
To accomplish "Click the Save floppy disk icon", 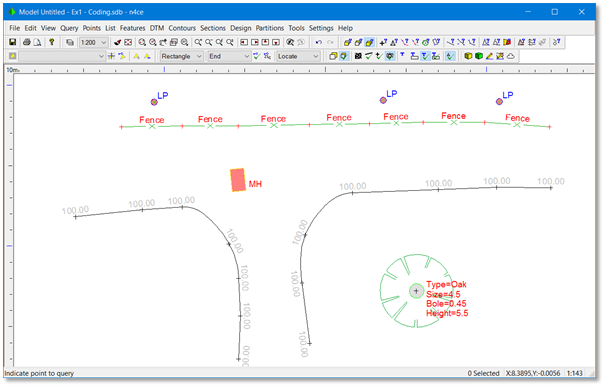I will point(12,42).
